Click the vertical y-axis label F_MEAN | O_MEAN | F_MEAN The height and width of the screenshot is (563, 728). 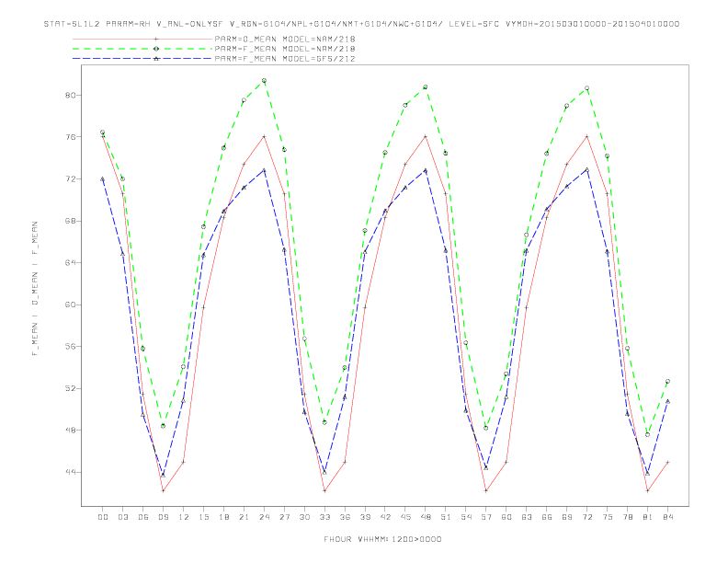(x=35, y=289)
